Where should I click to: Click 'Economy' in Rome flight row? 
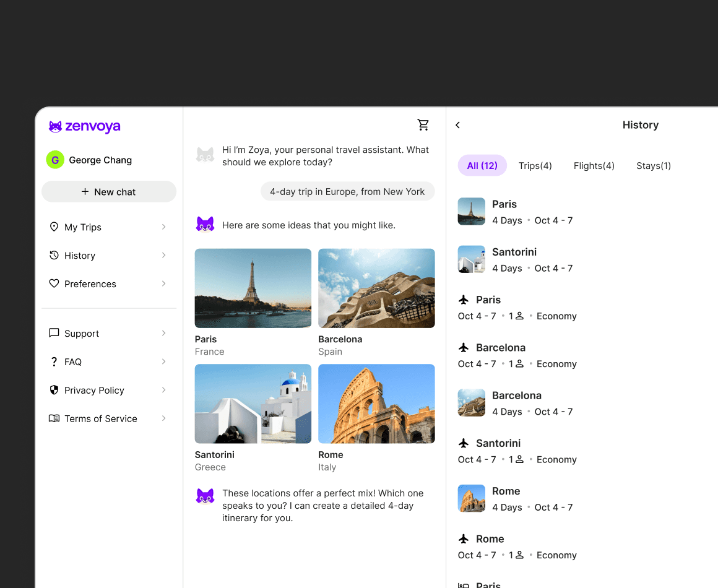556,555
